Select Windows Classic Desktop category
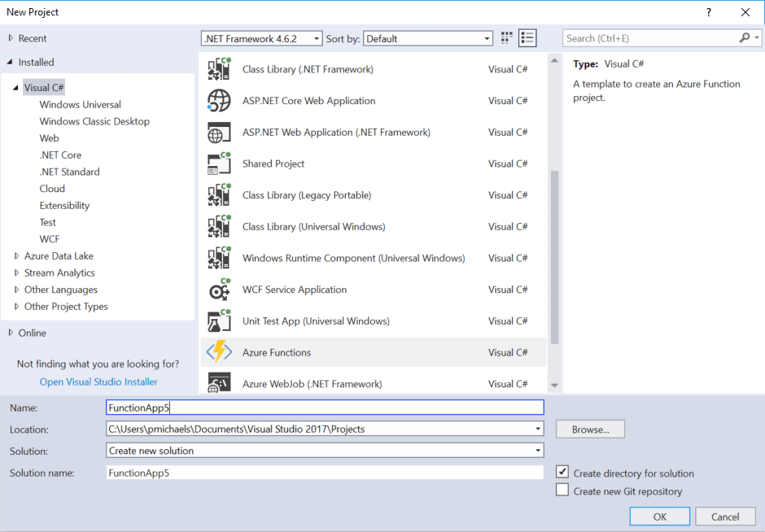Image resolution: width=765 pixels, height=532 pixels. tap(94, 121)
